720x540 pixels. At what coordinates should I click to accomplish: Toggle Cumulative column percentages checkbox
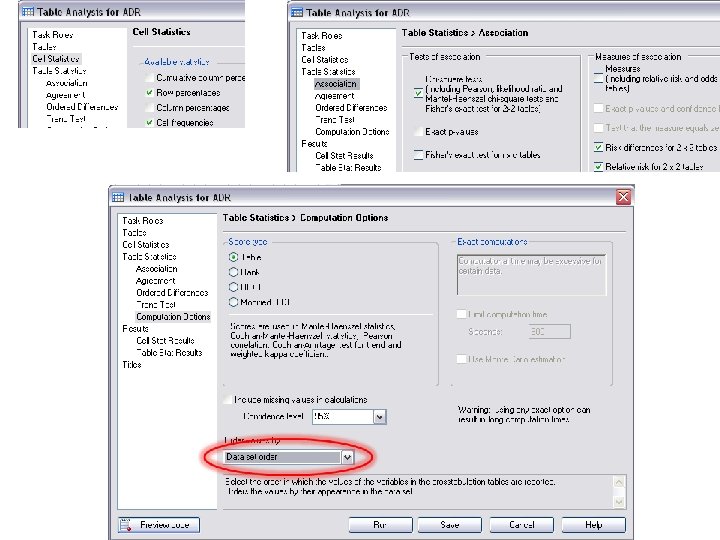point(149,78)
